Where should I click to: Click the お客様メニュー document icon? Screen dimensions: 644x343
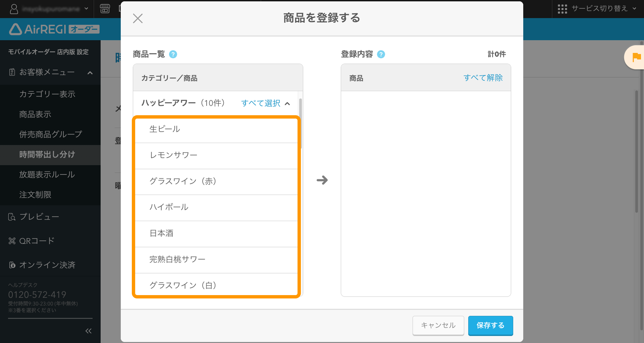(x=12, y=72)
